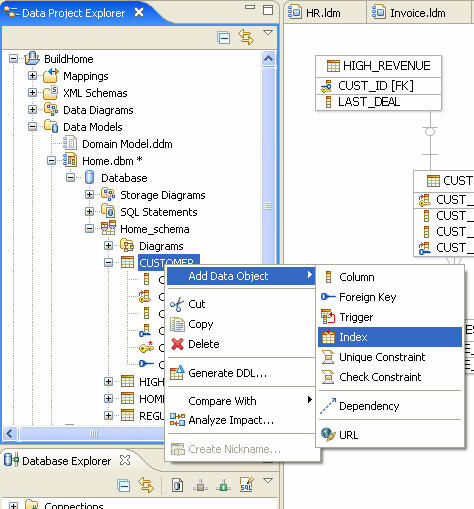Expand the Mappings folder

coord(32,76)
